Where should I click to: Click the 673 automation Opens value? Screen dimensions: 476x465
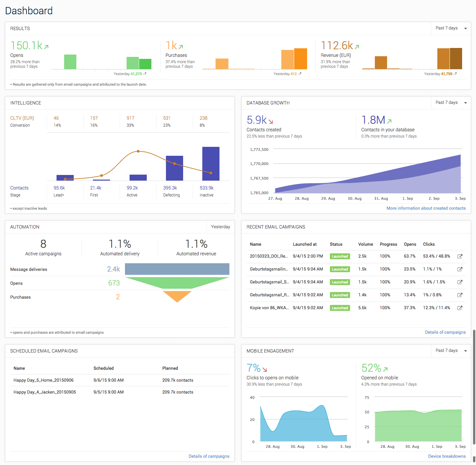tap(114, 283)
